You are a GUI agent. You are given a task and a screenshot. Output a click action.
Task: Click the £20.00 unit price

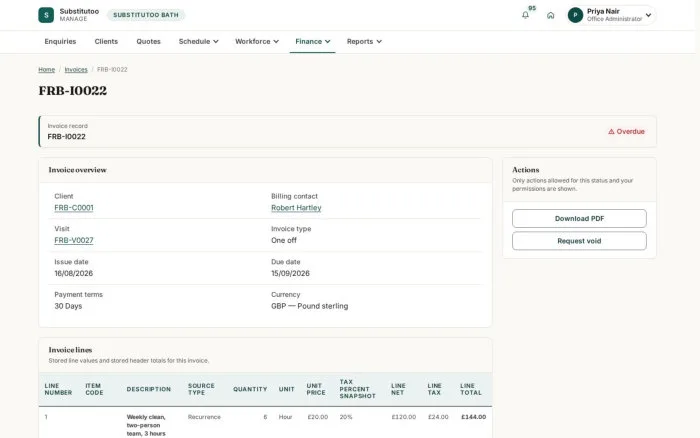(317, 417)
